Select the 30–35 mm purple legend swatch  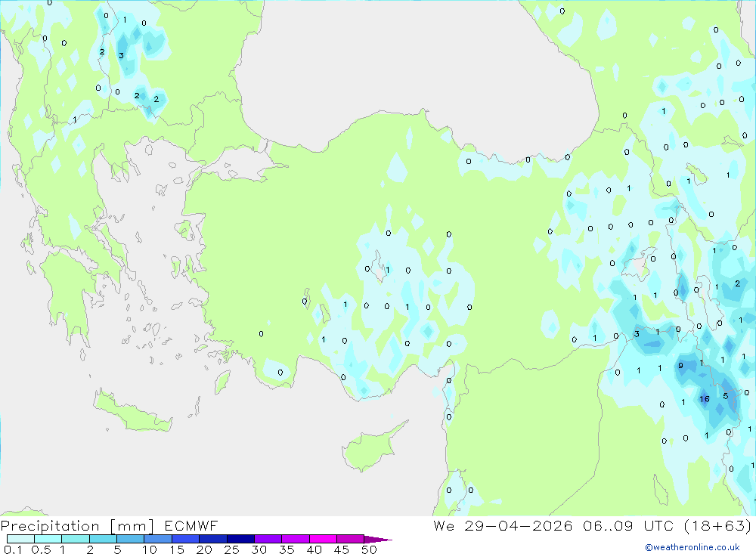coord(268,539)
